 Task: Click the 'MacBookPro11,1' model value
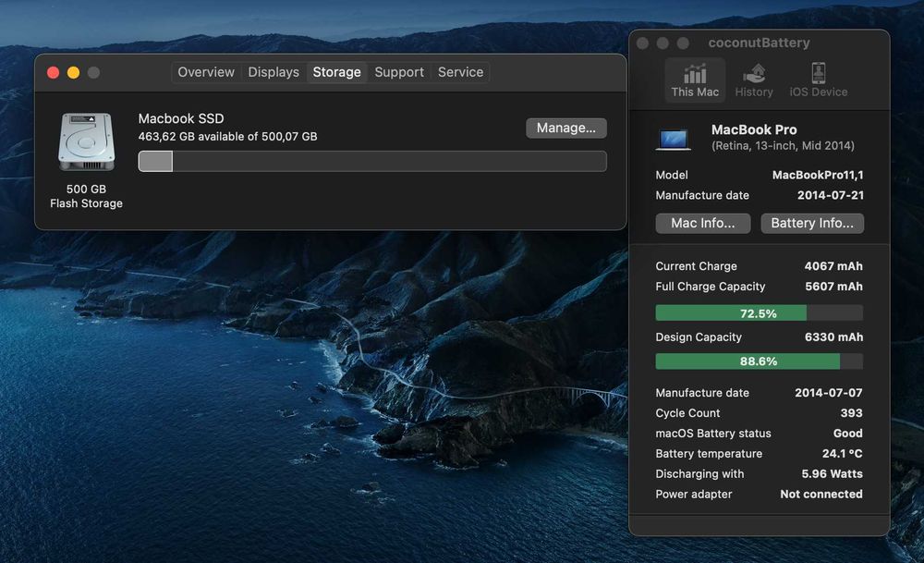(x=818, y=175)
